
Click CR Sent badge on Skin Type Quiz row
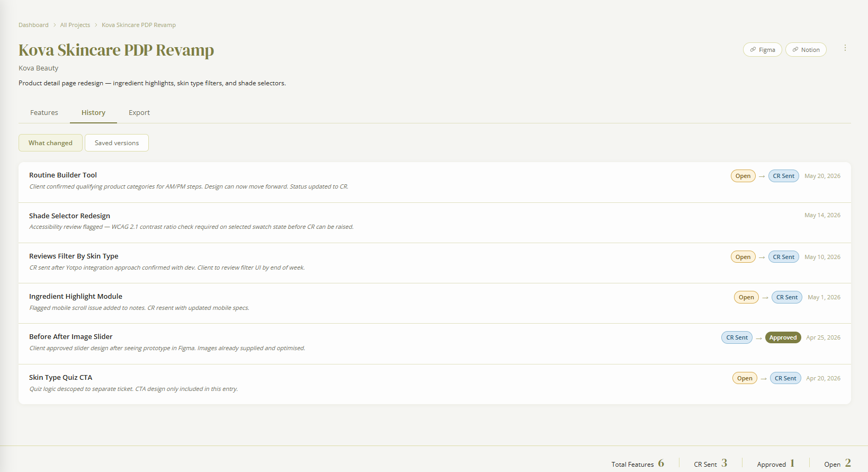pos(785,378)
